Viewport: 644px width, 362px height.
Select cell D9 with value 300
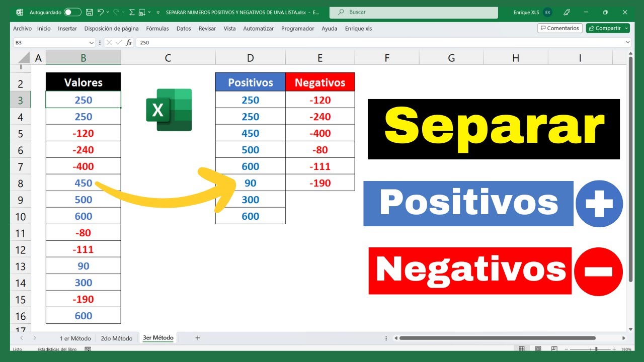250,200
